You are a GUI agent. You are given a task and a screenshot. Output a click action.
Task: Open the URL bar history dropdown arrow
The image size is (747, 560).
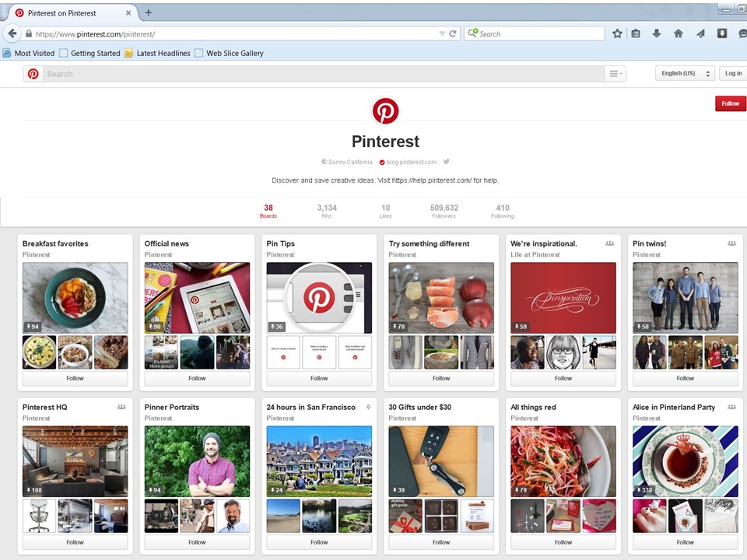(x=442, y=33)
